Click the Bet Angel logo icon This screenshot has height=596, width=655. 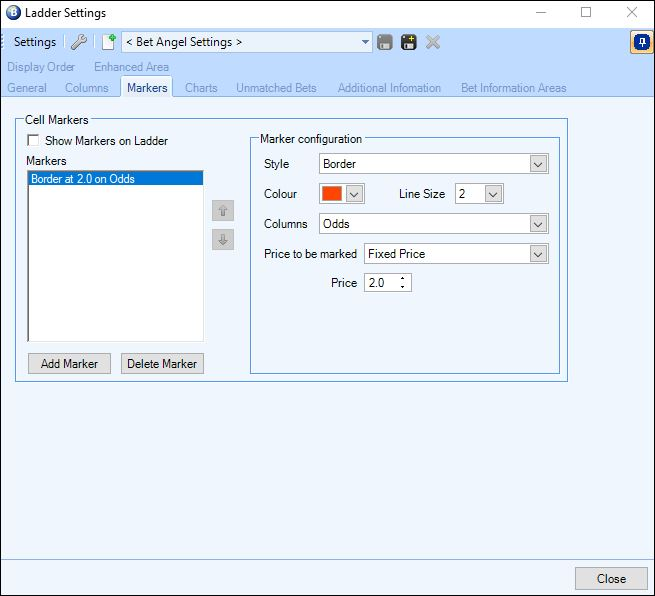tap(13, 13)
